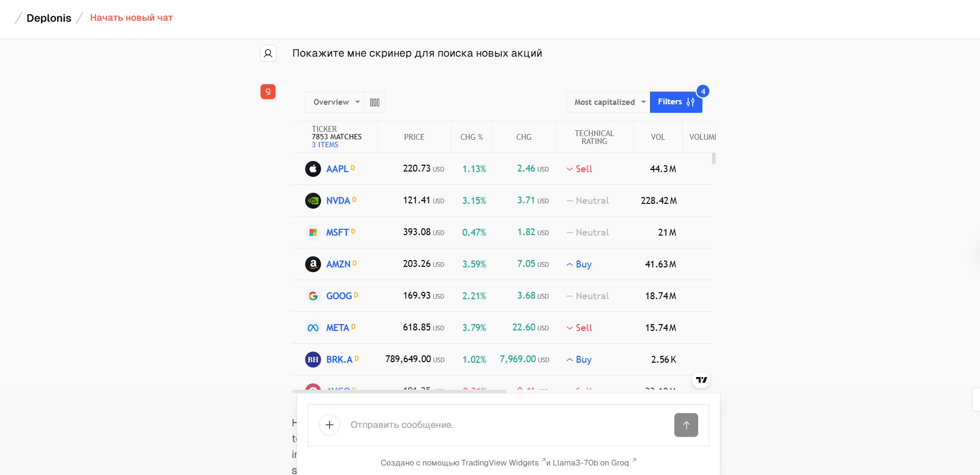
Task: Open AMZN ticker link
Action: pos(338,264)
